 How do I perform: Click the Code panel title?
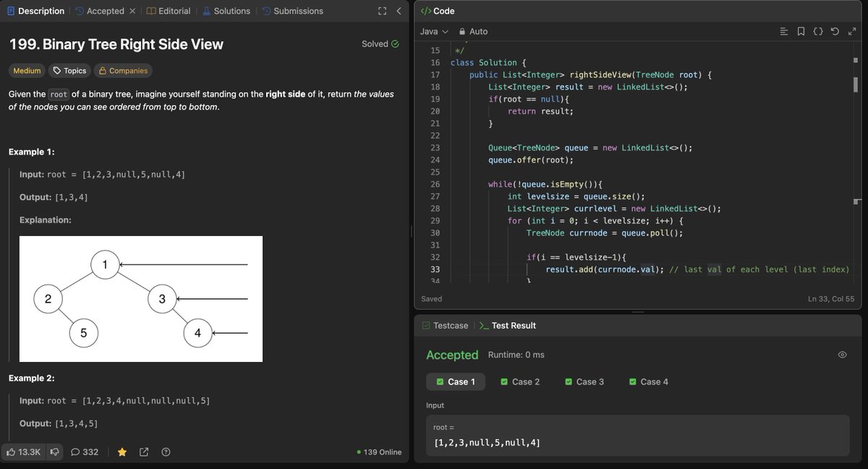(x=438, y=11)
